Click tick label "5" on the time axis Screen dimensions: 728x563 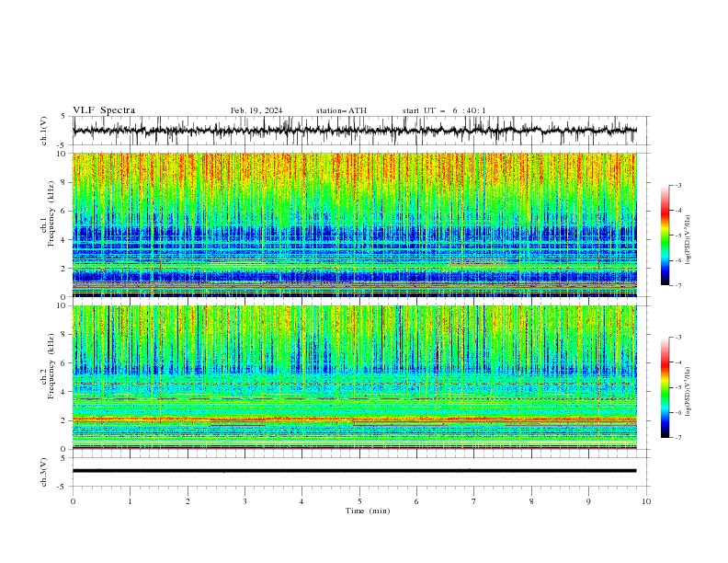(x=359, y=501)
